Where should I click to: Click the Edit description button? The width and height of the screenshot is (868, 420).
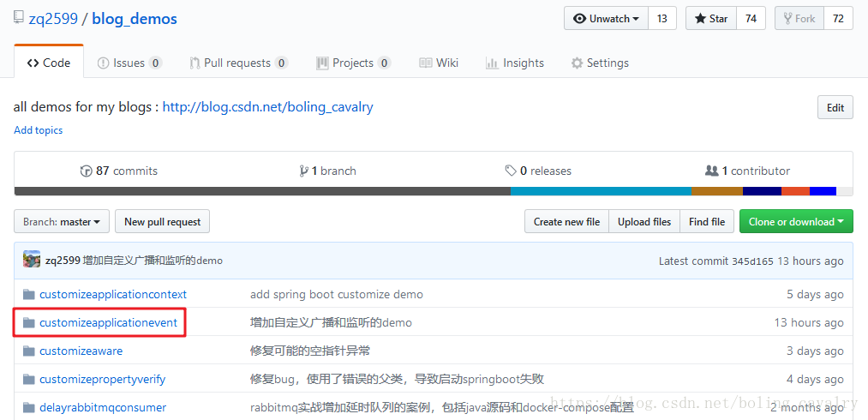835,107
